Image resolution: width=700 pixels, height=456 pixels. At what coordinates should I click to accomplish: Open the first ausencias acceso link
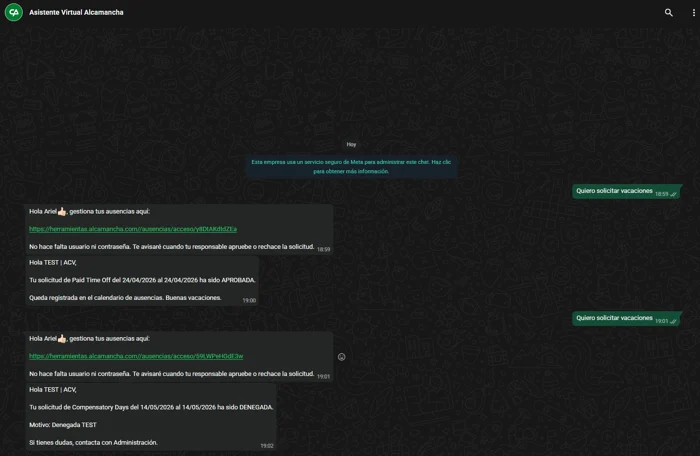click(x=133, y=229)
